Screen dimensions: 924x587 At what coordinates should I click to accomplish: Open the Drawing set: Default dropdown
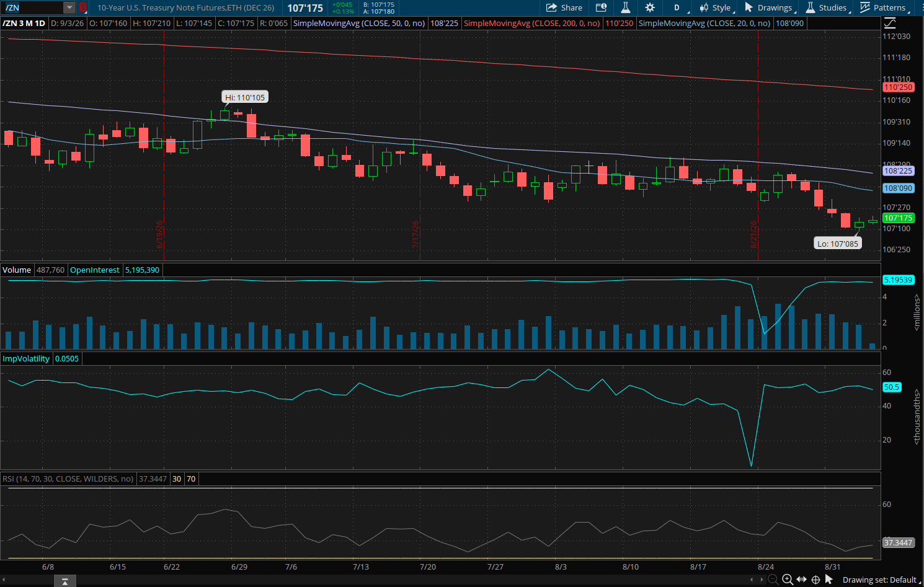[x=882, y=580]
